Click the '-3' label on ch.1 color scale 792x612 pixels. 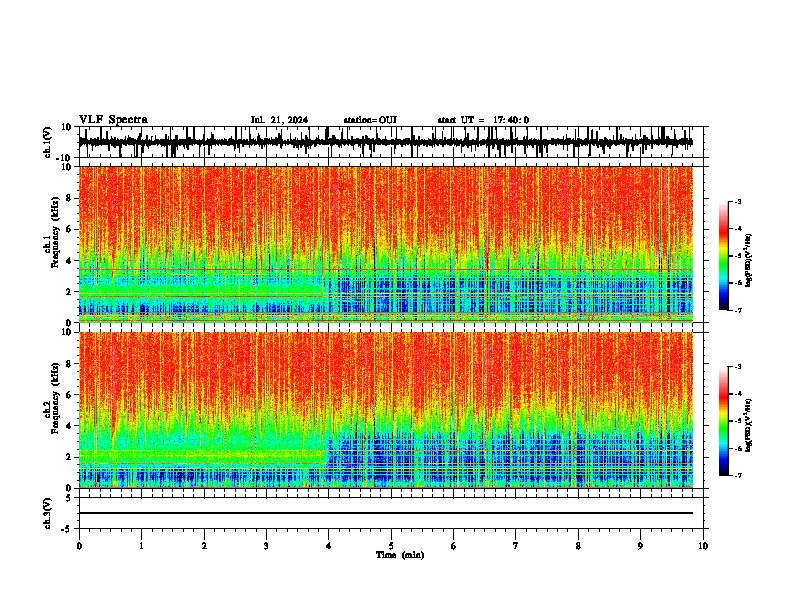click(737, 201)
